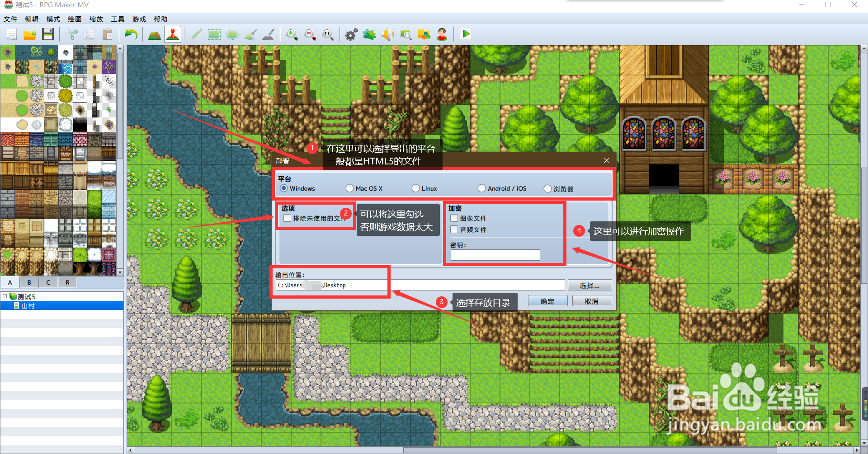Screen dimensions: 868x454
Task: Click the Cut scissors icon
Action: (x=71, y=34)
